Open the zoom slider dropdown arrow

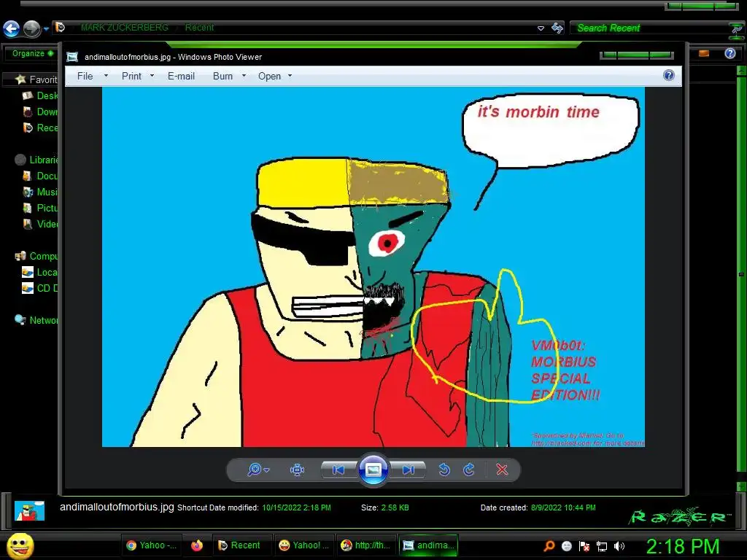coord(267,470)
